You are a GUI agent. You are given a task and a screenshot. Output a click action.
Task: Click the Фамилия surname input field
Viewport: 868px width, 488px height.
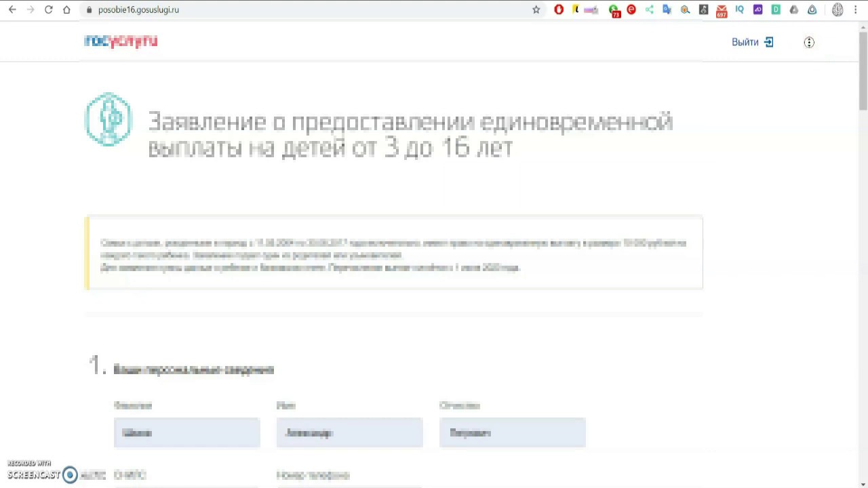point(187,432)
